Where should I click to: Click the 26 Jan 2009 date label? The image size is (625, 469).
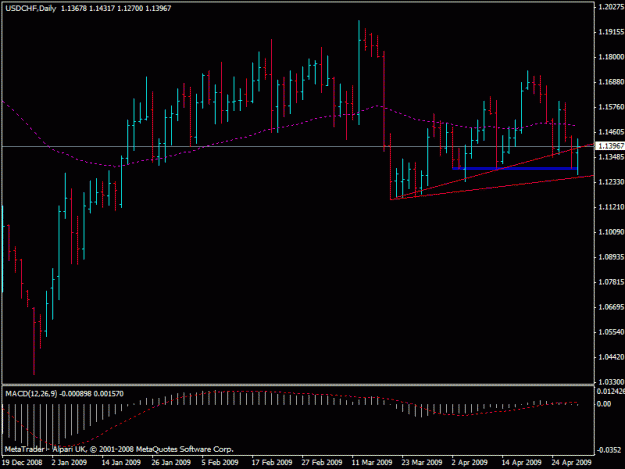[x=171, y=463]
